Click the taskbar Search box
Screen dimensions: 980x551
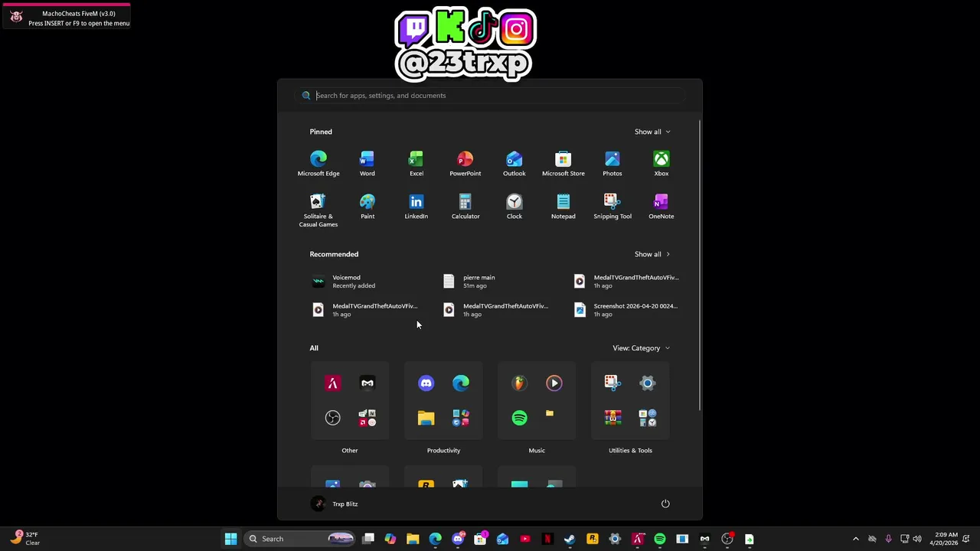point(301,539)
